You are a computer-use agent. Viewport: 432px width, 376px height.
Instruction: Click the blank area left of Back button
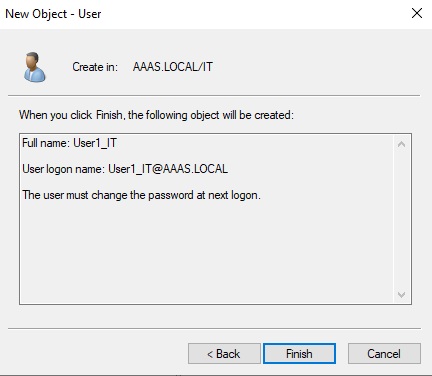(x=97, y=353)
